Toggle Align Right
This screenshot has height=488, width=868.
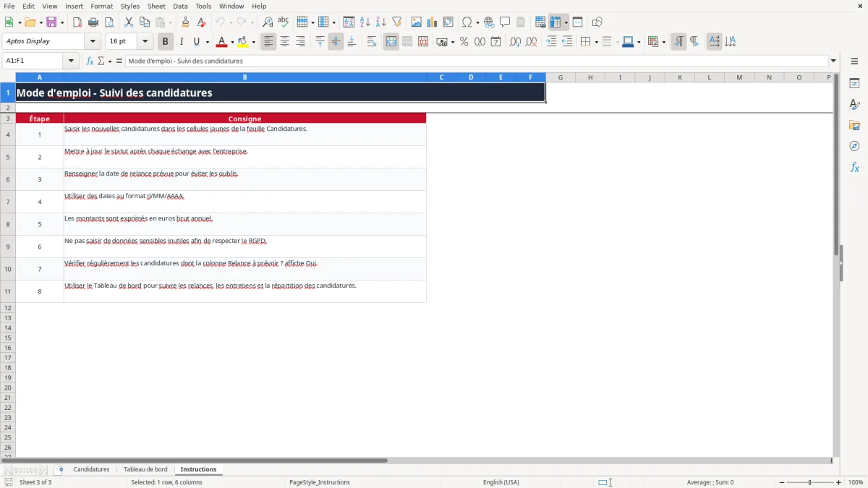[300, 42]
